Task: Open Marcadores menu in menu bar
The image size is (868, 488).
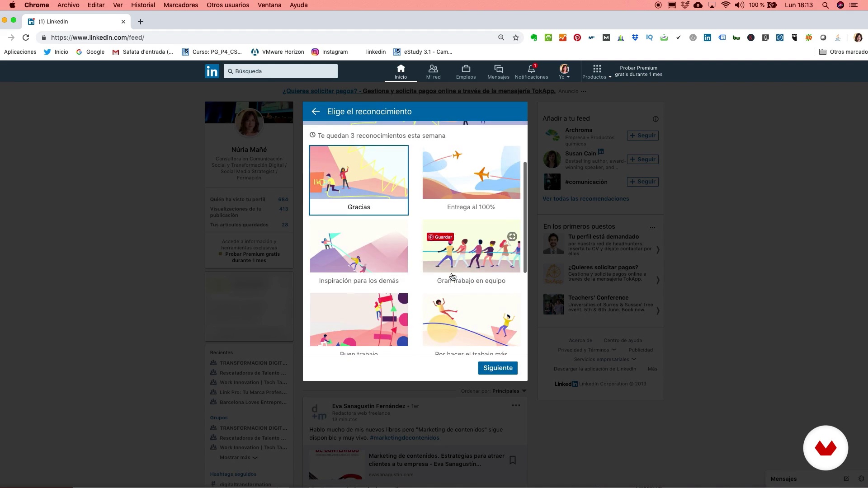Action: (181, 5)
